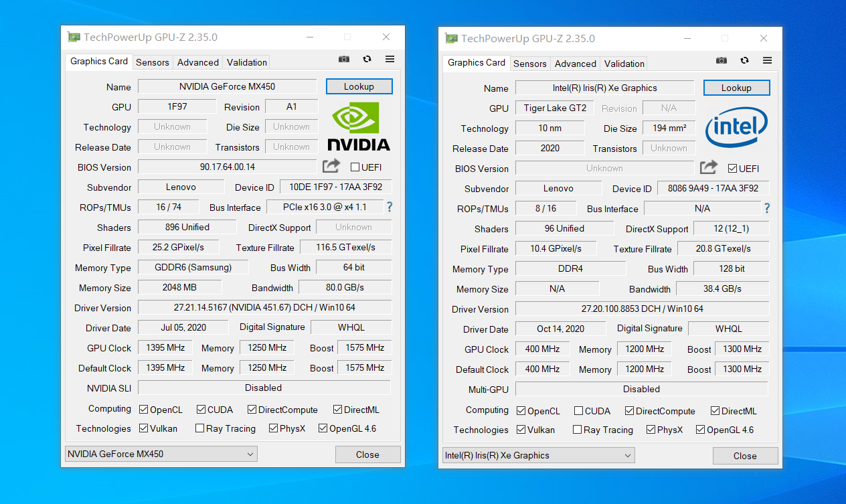Open the Intel Iris Xe Graphics GPU selector dropdown
This screenshot has height=504, width=846.
pos(538,455)
